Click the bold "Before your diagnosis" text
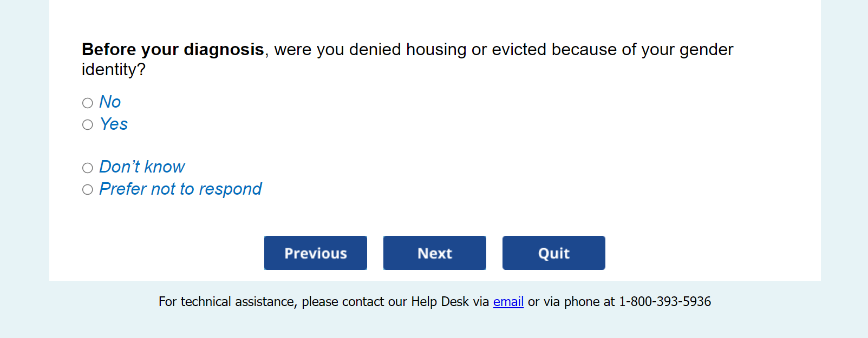The image size is (868, 338). pos(173,49)
